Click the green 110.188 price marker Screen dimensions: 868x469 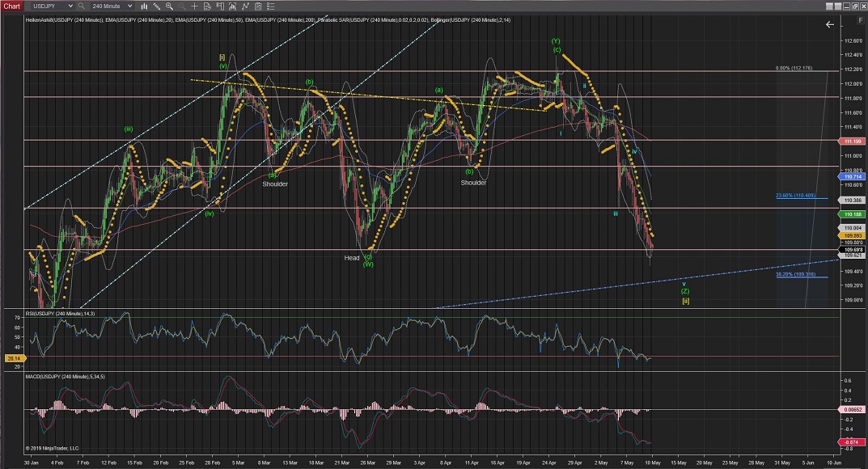[849, 214]
